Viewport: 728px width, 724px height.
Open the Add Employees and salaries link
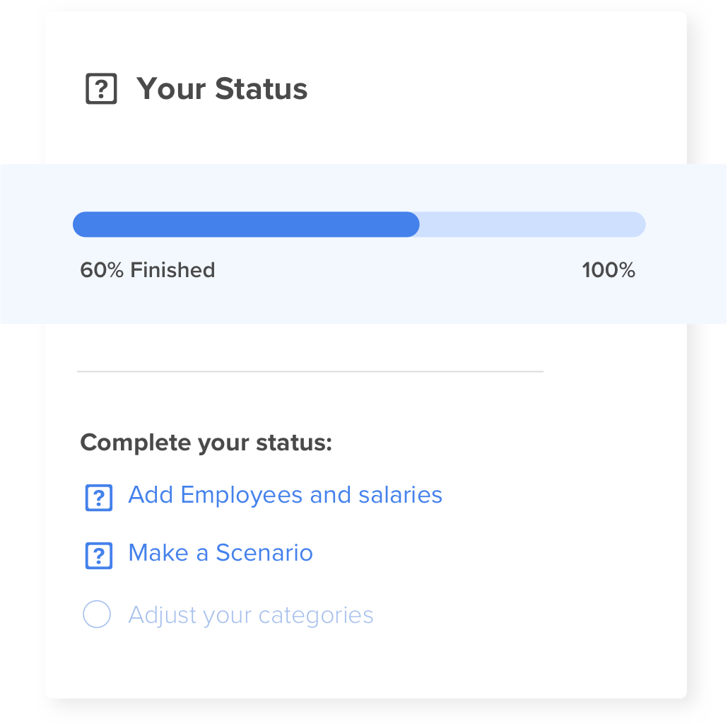[285, 495]
